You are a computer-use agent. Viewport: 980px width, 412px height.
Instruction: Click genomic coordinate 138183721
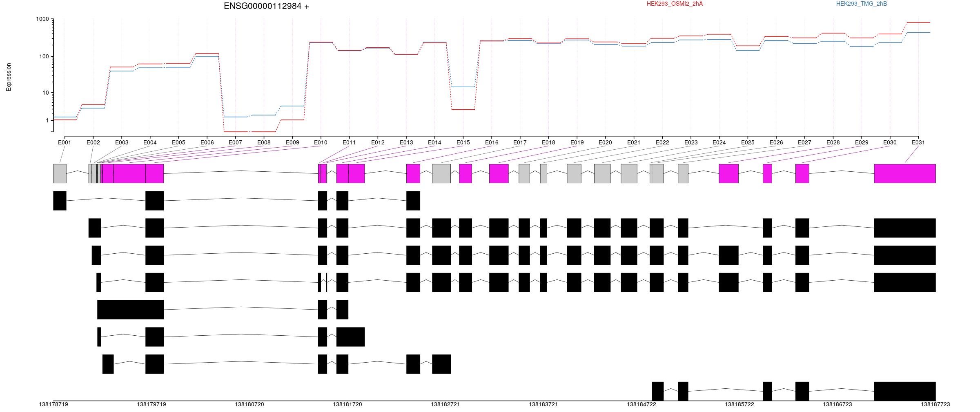(543, 404)
